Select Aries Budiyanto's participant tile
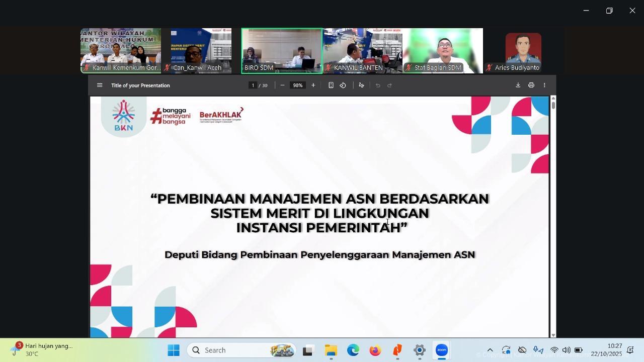 coord(523,50)
